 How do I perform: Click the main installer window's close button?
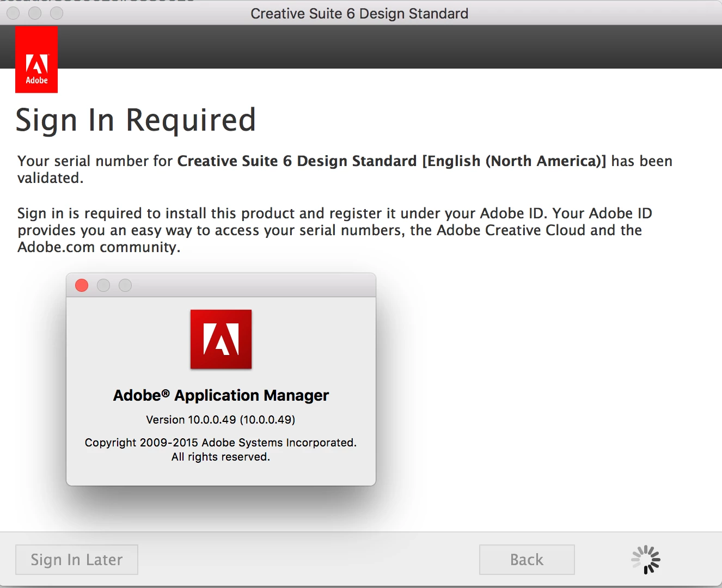coord(13,13)
